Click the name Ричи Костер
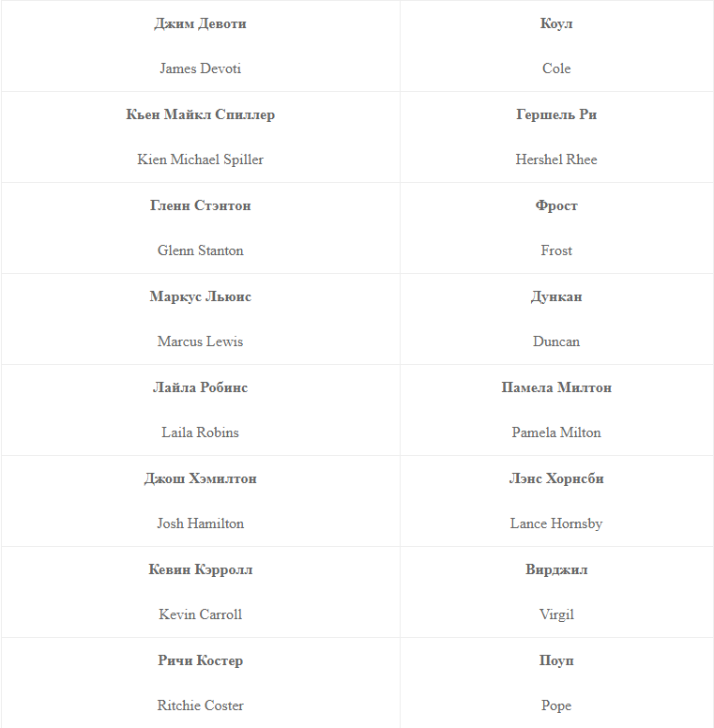Viewport: 714px width, 728px height. 200,660
